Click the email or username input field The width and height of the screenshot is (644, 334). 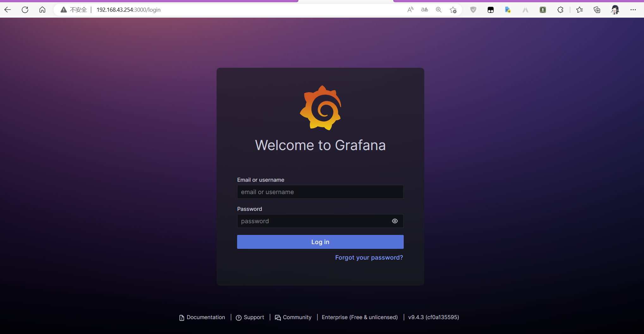320,192
